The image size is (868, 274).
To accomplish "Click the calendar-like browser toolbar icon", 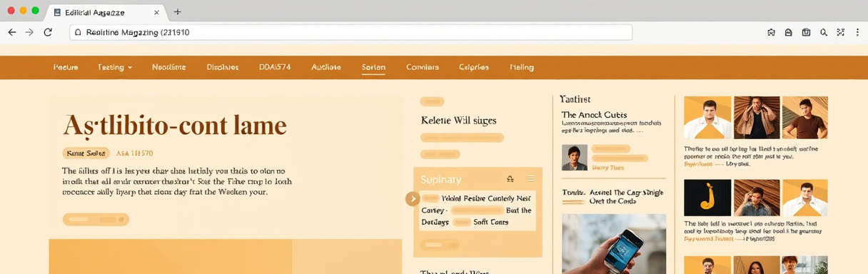I will 806,32.
